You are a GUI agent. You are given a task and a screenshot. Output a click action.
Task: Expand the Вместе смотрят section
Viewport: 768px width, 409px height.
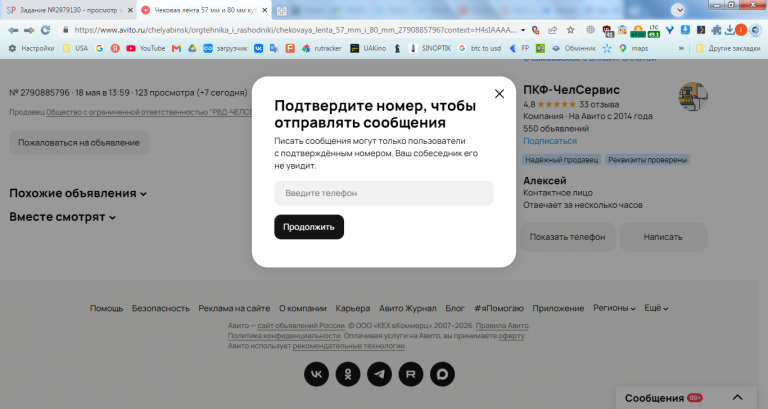coord(63,217)
